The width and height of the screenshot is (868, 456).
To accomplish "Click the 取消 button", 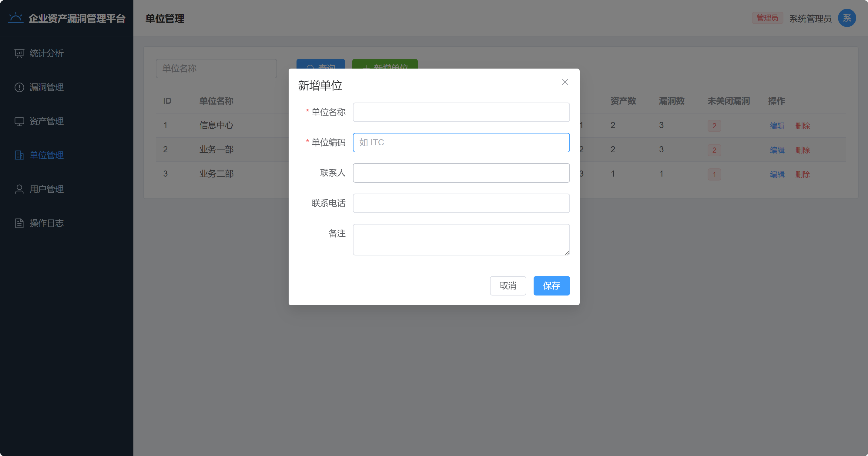I will (x=508, y=286).
